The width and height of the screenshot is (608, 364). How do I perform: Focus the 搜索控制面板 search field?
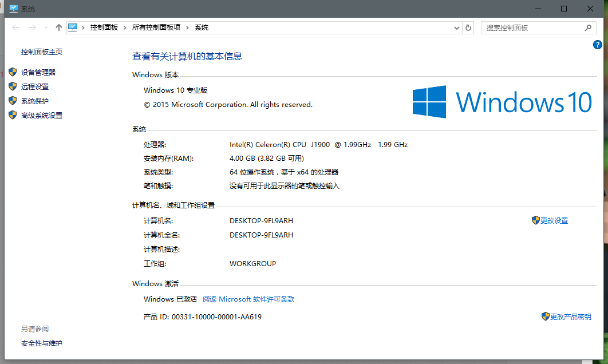pyautogui.click(x=538, y=28)
